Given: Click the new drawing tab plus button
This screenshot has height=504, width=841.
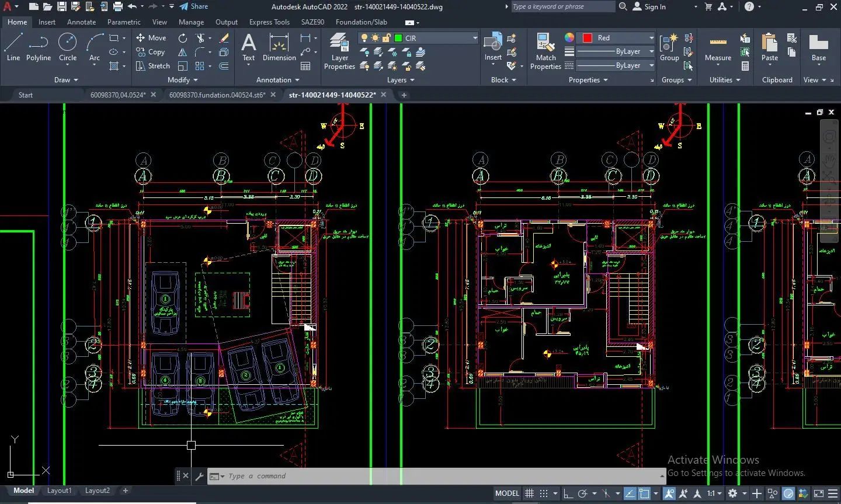Looking at the screenshot, I should [404, 95].
